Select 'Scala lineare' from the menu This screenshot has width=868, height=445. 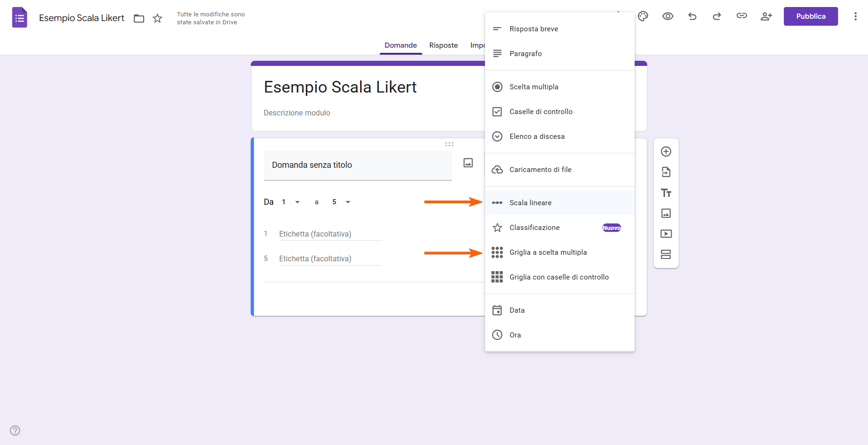click(x=530, y=202)
